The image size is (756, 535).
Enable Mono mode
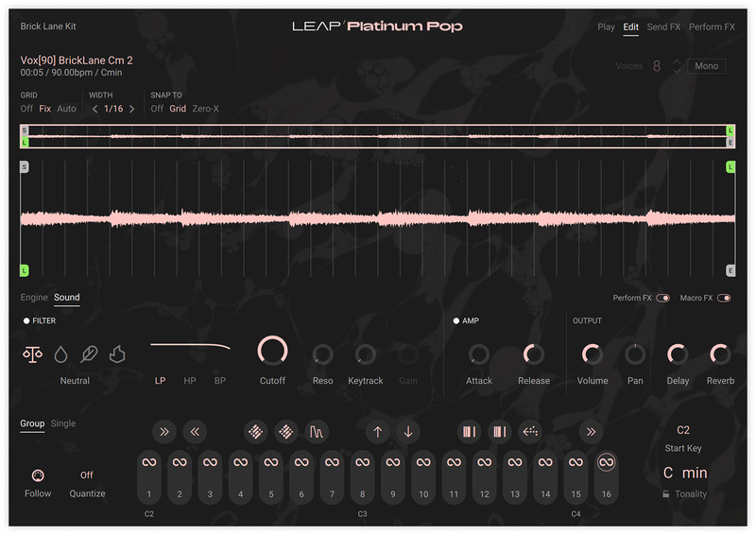[706, 66]
